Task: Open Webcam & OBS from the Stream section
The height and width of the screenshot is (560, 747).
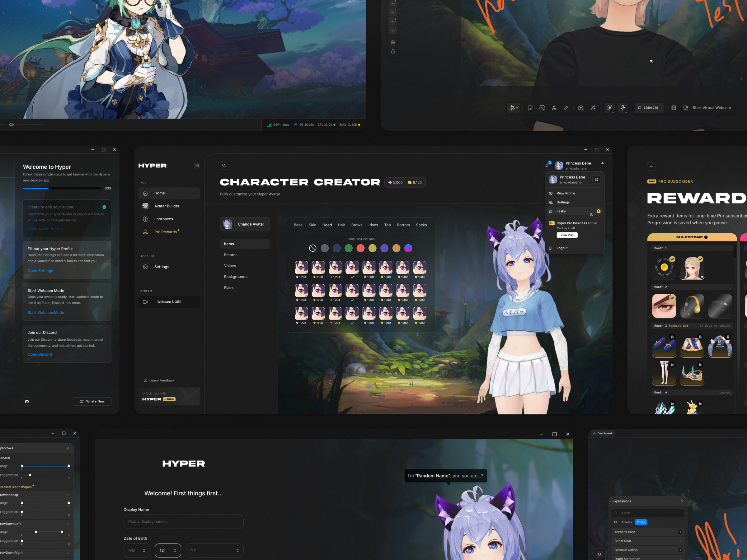Action: click(x=169, y=302)
